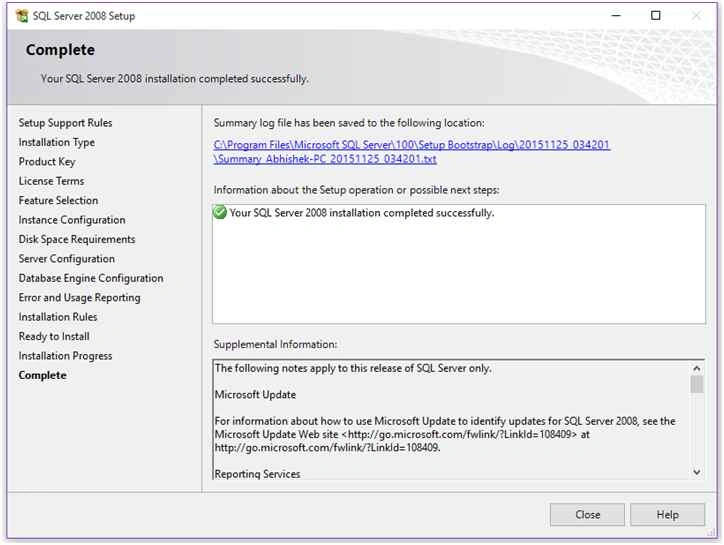Click the window title 'SQL Server 2008 Setup'
This screenshot has height=545, width=724.
pyautogui.click(x=84, y=16)
